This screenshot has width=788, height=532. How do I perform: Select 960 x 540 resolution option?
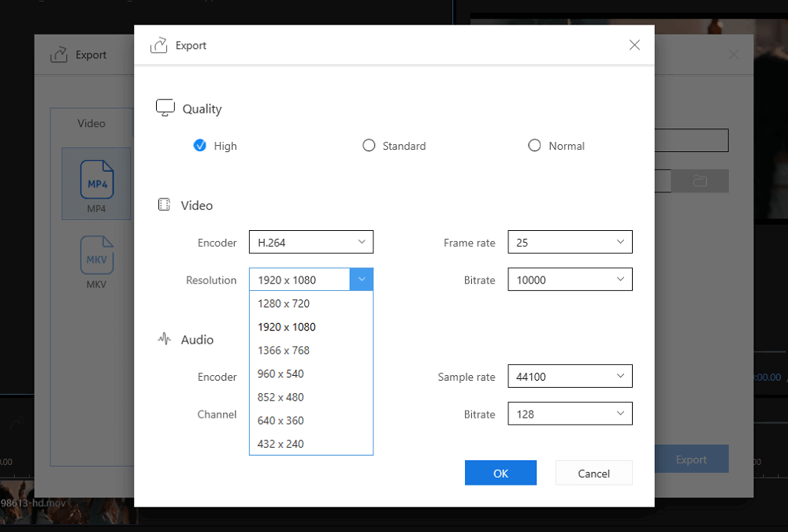click(281, 374)
